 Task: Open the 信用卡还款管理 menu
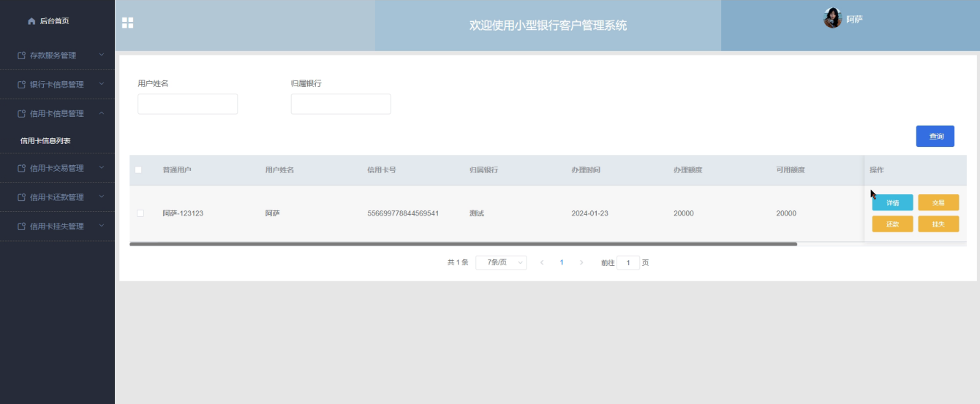tap(57, 197)
